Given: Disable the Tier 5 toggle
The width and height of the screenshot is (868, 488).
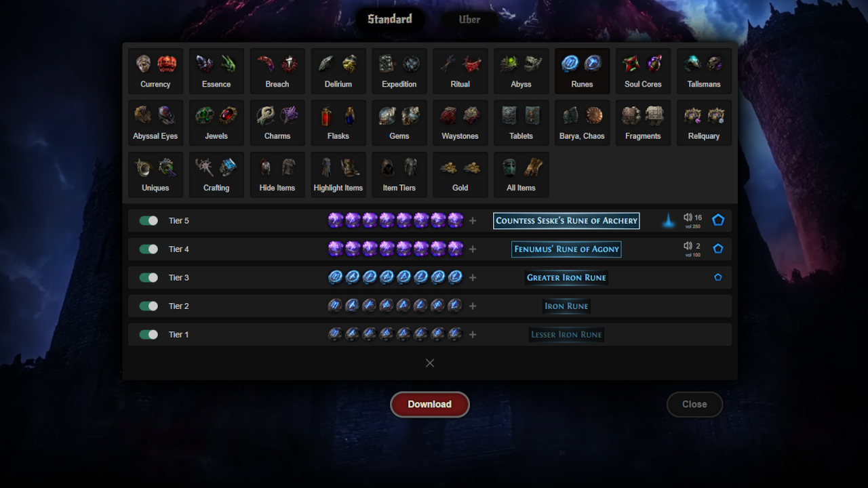Looking at the screenshot, I should (x=149, y=220).
